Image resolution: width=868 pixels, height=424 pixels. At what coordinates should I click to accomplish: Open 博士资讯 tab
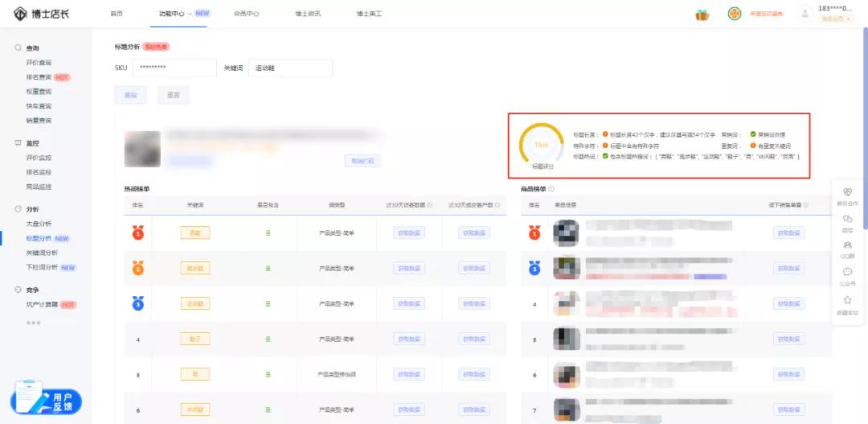308,14
